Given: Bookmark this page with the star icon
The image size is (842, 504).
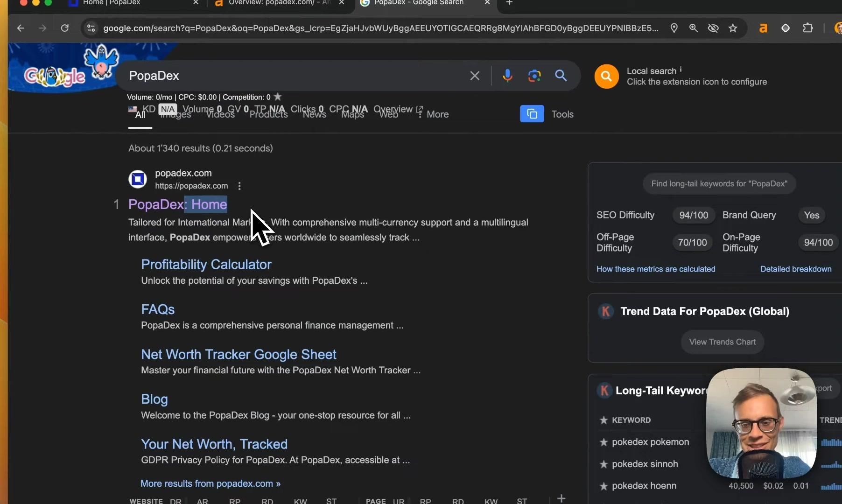Looking at the screenshot, I should point(733,28).
